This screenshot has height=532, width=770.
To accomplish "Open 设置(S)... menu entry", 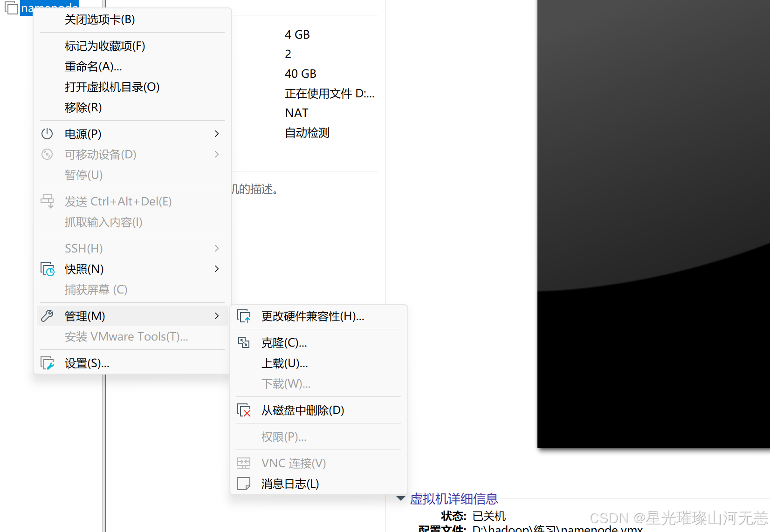I will coord(132,363).
